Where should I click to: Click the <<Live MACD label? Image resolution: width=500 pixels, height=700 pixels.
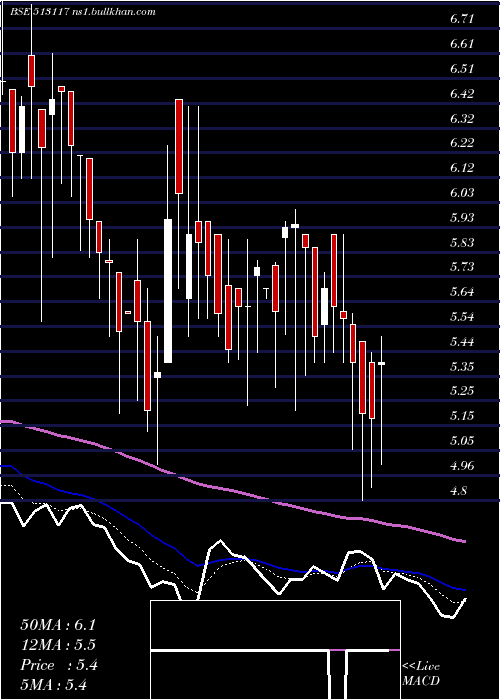pos(421,674)
